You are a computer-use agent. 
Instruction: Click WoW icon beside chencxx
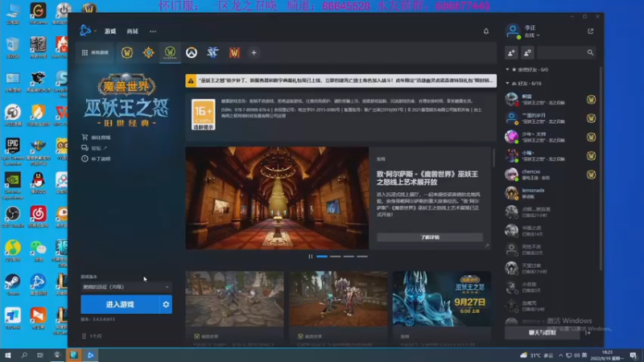point(591,175)
